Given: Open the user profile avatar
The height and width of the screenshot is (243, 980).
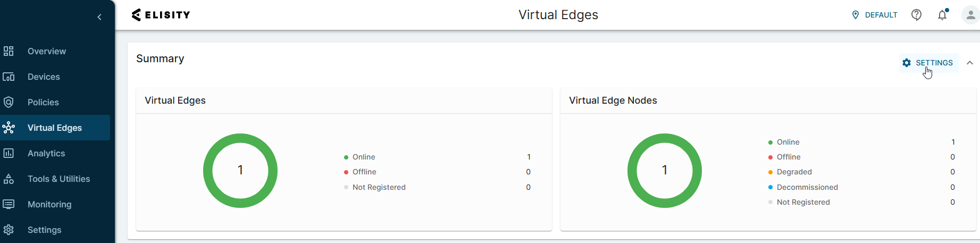Looking at the screenshot, I should point(970,15).
